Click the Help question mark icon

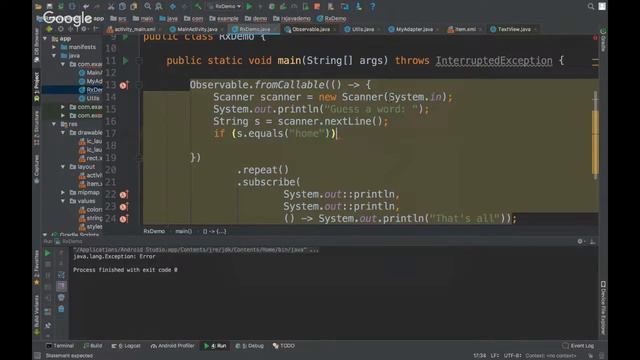click(x=372, y=7)
